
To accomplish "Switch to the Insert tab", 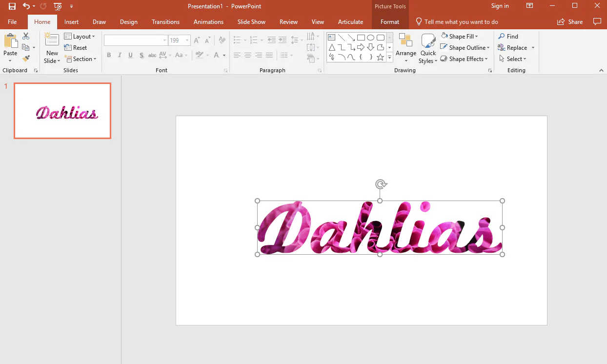I will [x=71, y=22].
